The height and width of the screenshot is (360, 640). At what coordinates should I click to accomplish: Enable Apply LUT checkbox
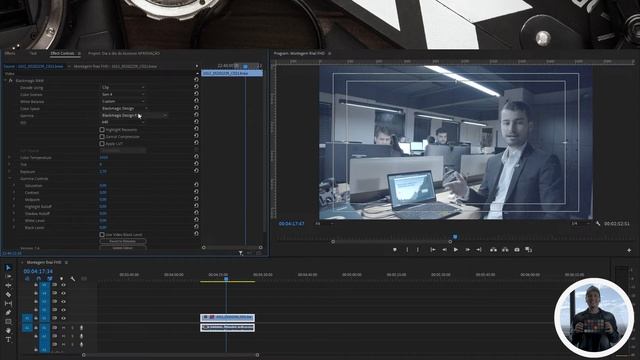[x=102, y=143]
